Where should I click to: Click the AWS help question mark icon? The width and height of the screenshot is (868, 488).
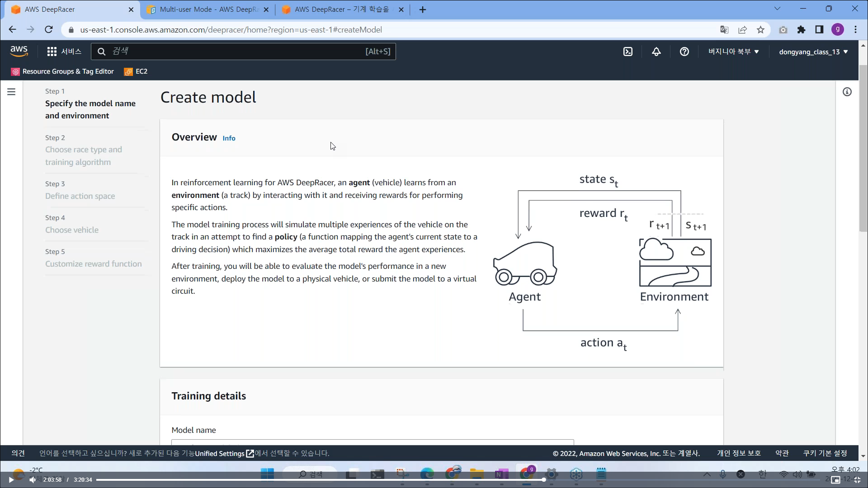coord(684,52)
